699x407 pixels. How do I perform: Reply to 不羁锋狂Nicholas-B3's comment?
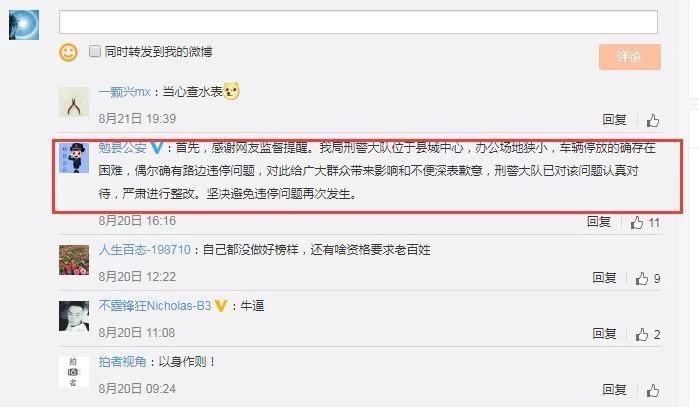(604, 333)
